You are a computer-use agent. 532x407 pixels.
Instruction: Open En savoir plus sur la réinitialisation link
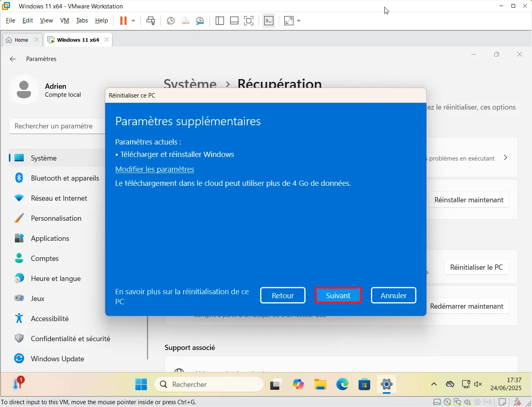(x=182, y=297)
